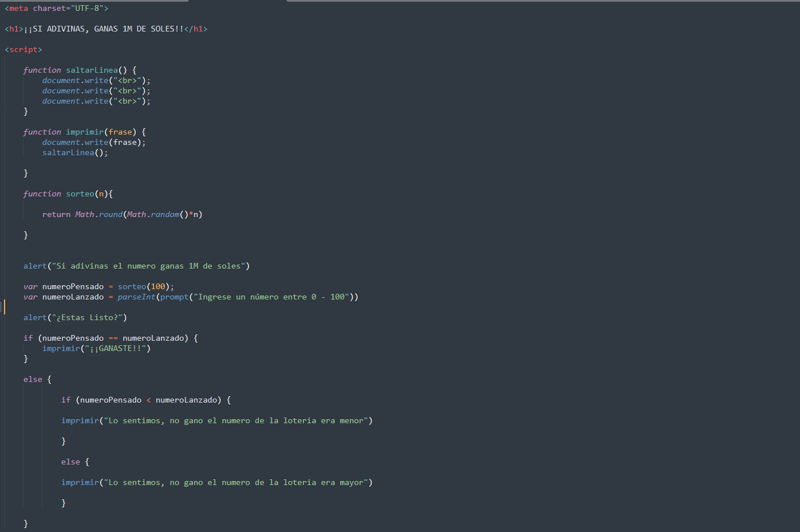800x532 pixels.
Task: Click the meta charset="UTF-8" tag line
Action: click(x=56, y=8)
